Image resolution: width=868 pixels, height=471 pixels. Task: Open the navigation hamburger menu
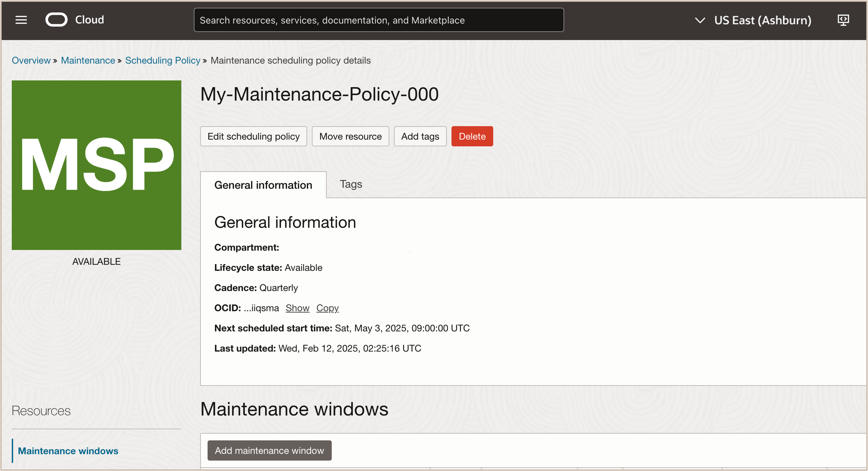[21, 20]
